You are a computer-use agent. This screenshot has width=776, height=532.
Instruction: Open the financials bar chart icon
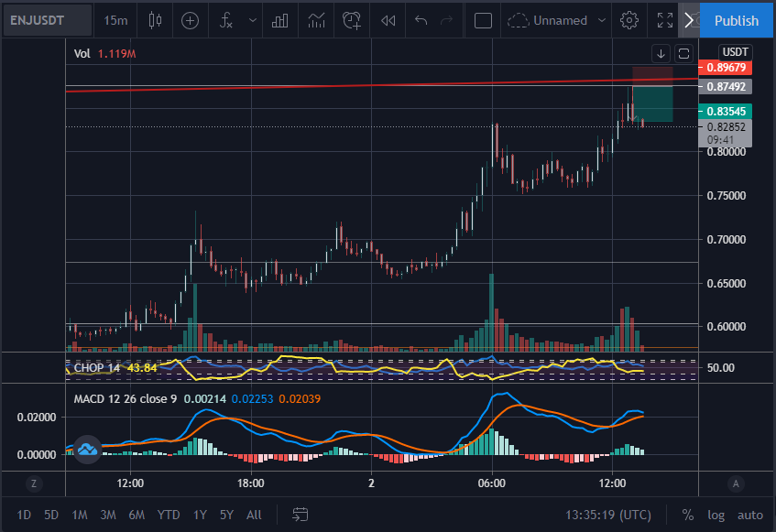[x=279, y=20]
